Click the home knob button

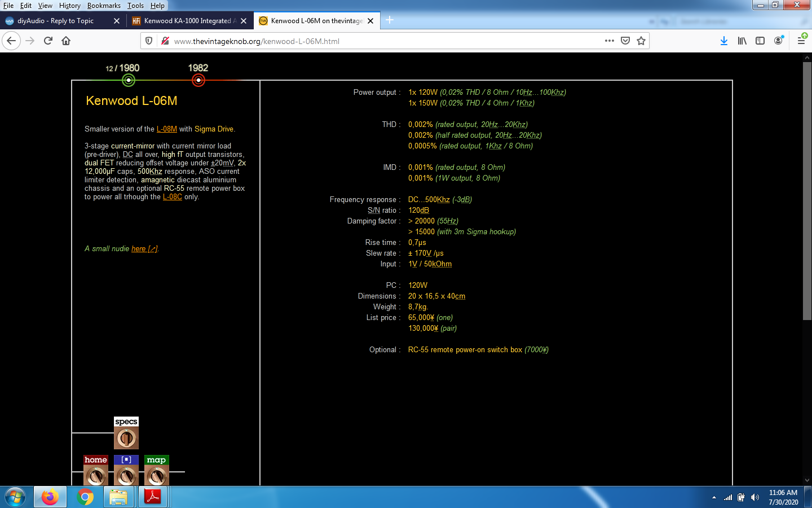[96, 471]
